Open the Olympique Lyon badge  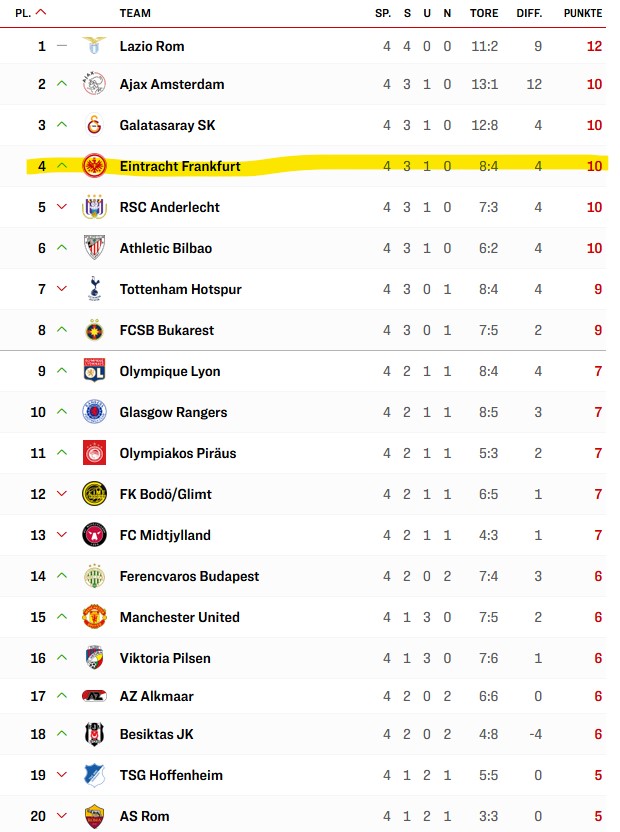tap(94, 371)
